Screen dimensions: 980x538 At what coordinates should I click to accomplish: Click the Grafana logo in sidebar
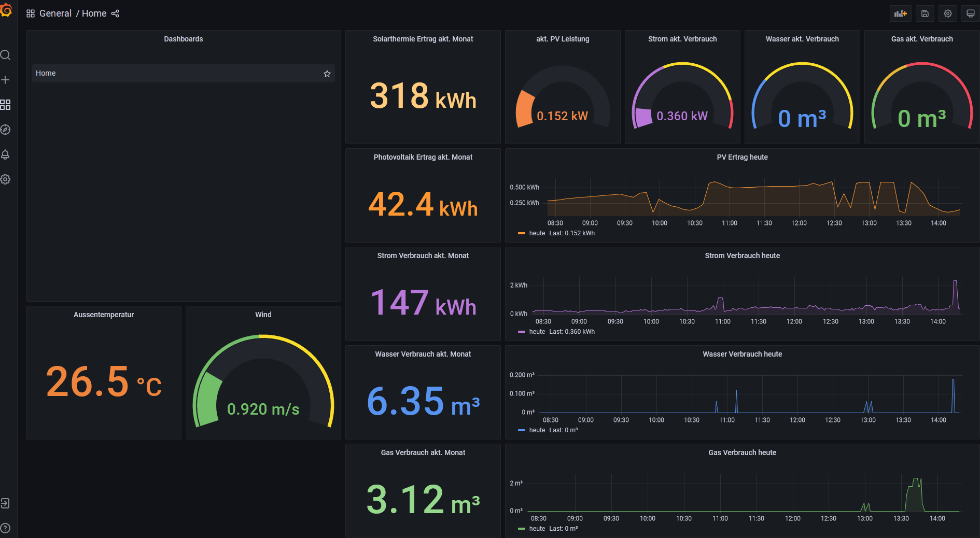click(x=6, y=10)
